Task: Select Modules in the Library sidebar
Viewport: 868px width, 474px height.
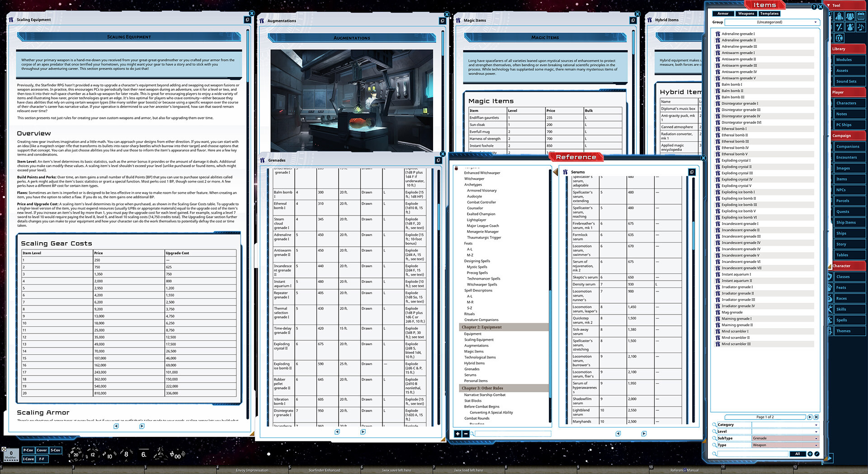Action: click(x=844, y=60)
